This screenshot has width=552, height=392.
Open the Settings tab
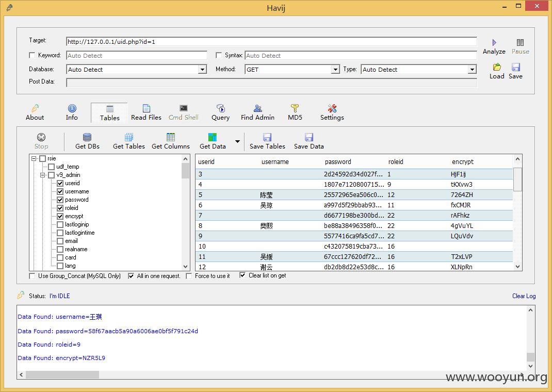click(x=332, y=112)
